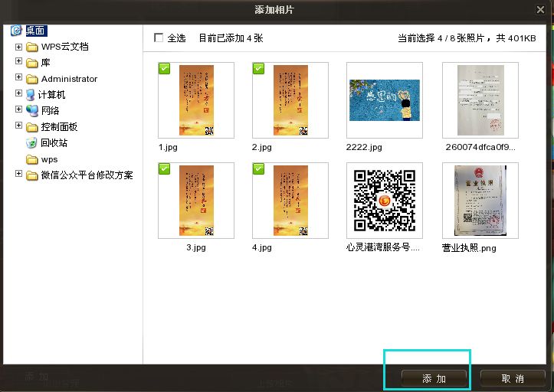
Task: Uncheck the green checkbox on 2.jpg
Action: (259, 68)
